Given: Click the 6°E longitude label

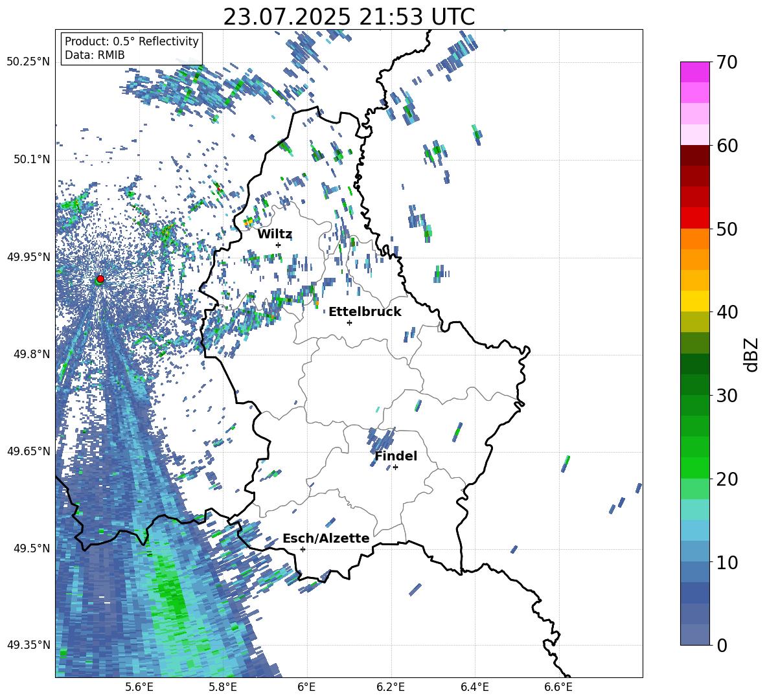Looking at the screenshot, I should point(306,687).
